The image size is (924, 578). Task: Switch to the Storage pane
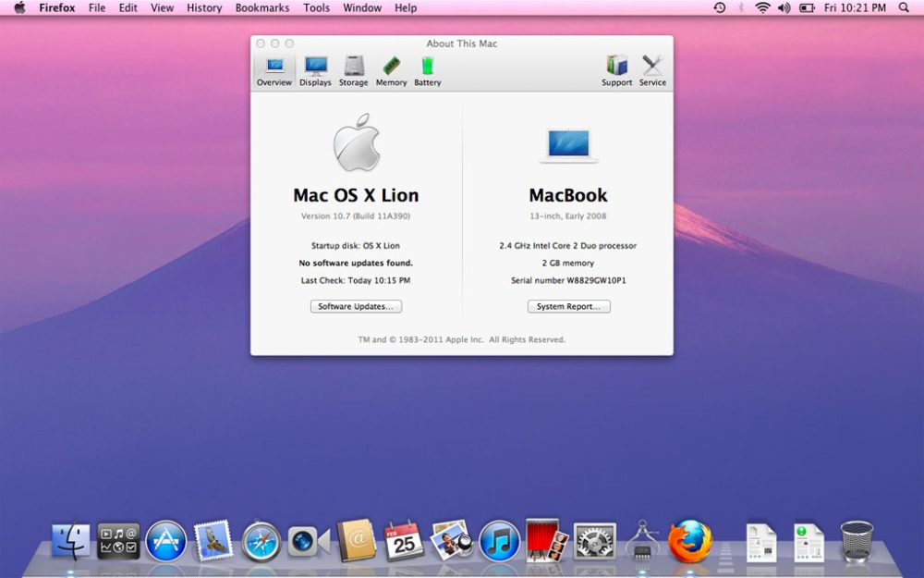353,68
